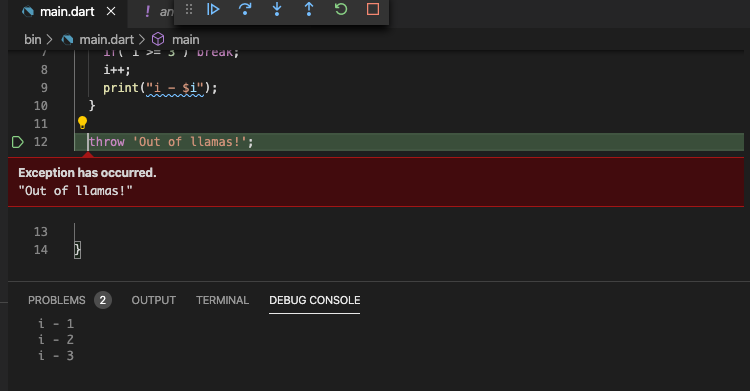Viewport: 750px width, 391px height.
Task: Click the main symbol breadcrumb
Action: (186, 39)
